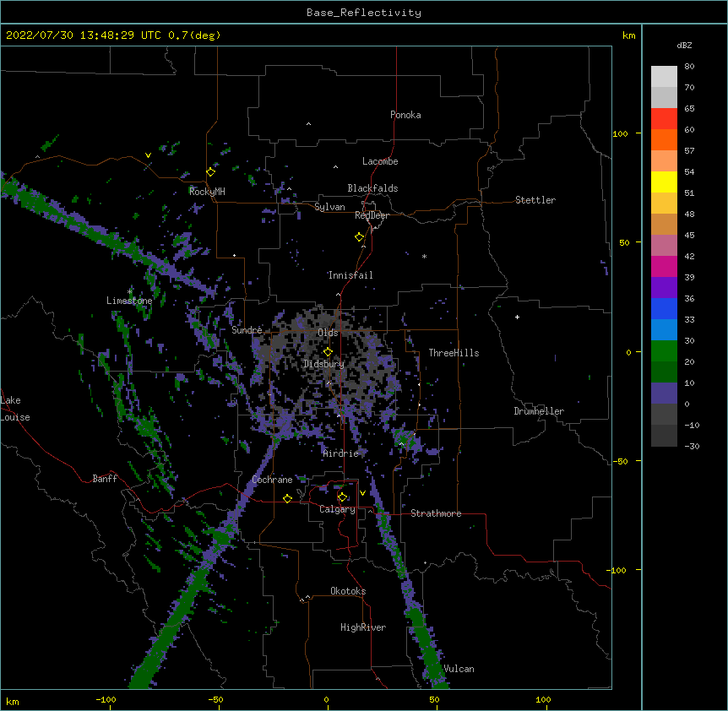Click the HighRiver label

coord(363,627)
